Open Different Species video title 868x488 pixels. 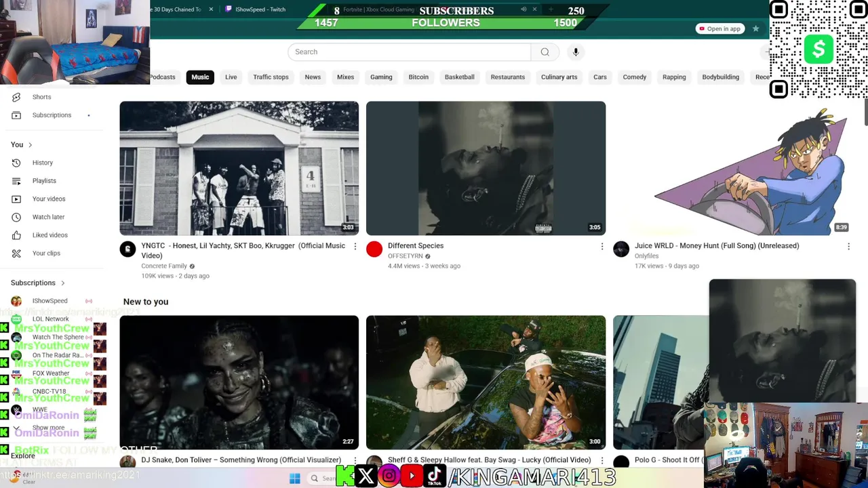point(416,246)
